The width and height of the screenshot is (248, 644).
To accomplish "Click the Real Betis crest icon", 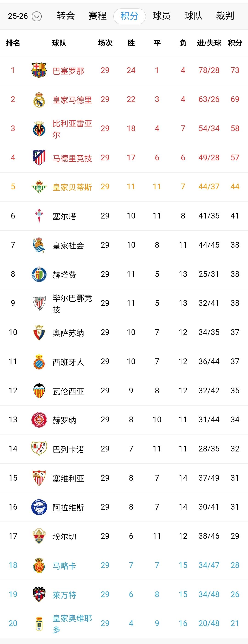I will (39, 187).
